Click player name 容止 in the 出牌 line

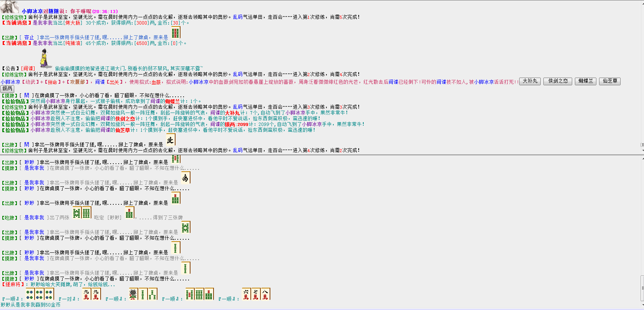(29, 37)
